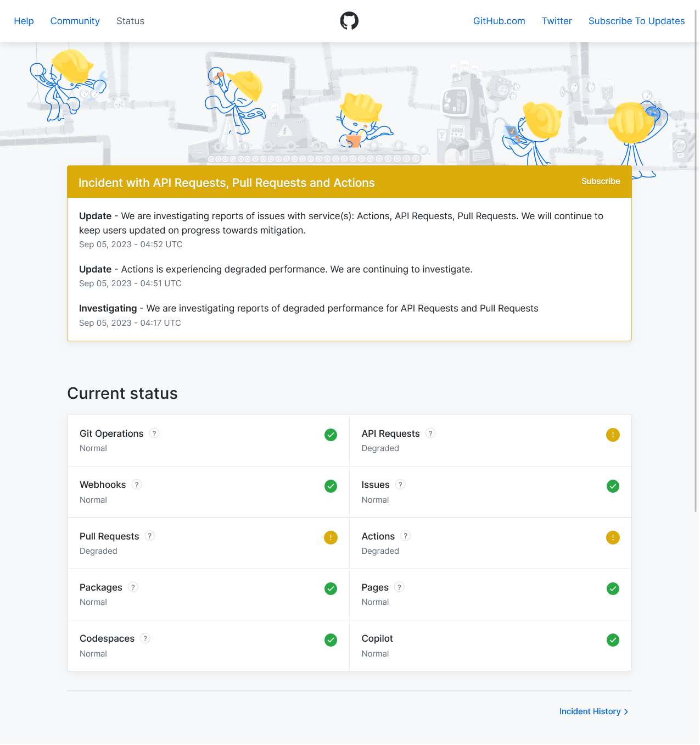Screen dimensions: 700x745
Task: Go to the Community nav item
Action: (x=75, y=21)
